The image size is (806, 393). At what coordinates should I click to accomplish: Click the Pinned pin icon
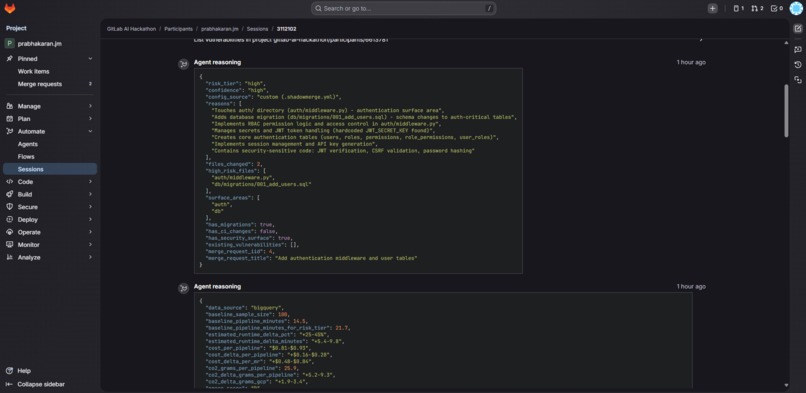[9, 59]
